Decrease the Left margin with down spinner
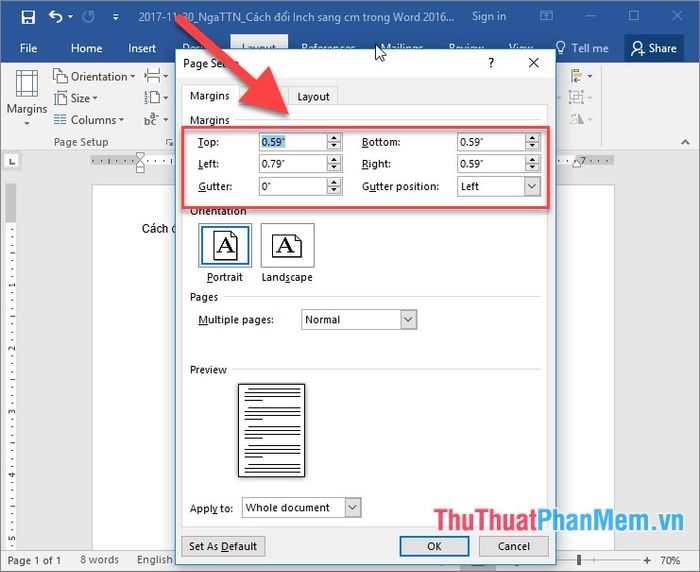Image resolution: width=700 pixels, height=572 pixels. pyautogui.click(x=334, y=168)
